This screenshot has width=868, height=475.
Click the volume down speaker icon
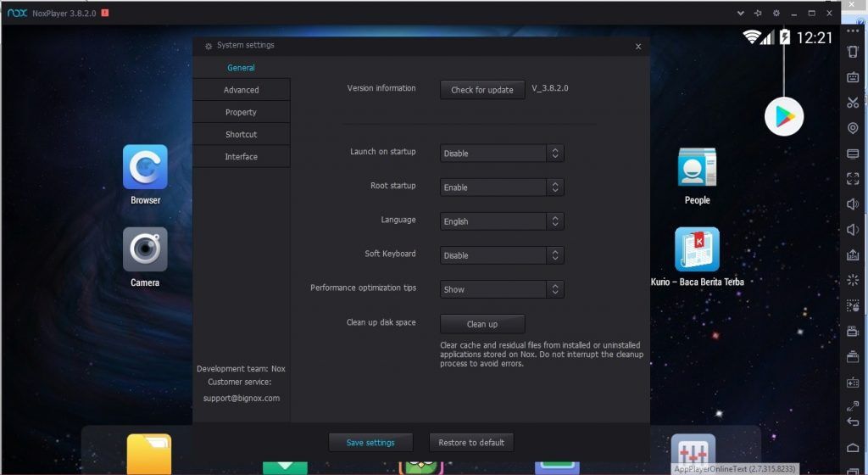coord(853,229)
